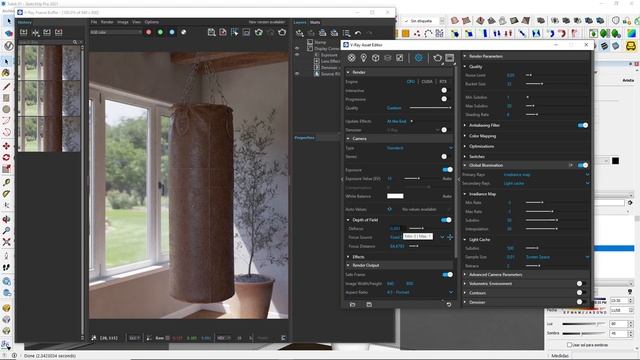The width and height of the screenshot is (640, 360).
Task: Adjust the render Quality slider
Action: (430, 108)
